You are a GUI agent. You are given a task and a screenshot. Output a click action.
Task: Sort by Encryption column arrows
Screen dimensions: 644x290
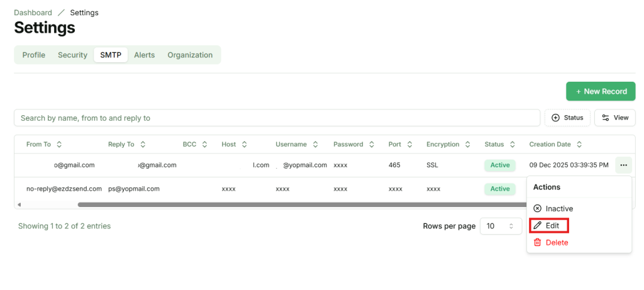[468, 145]
